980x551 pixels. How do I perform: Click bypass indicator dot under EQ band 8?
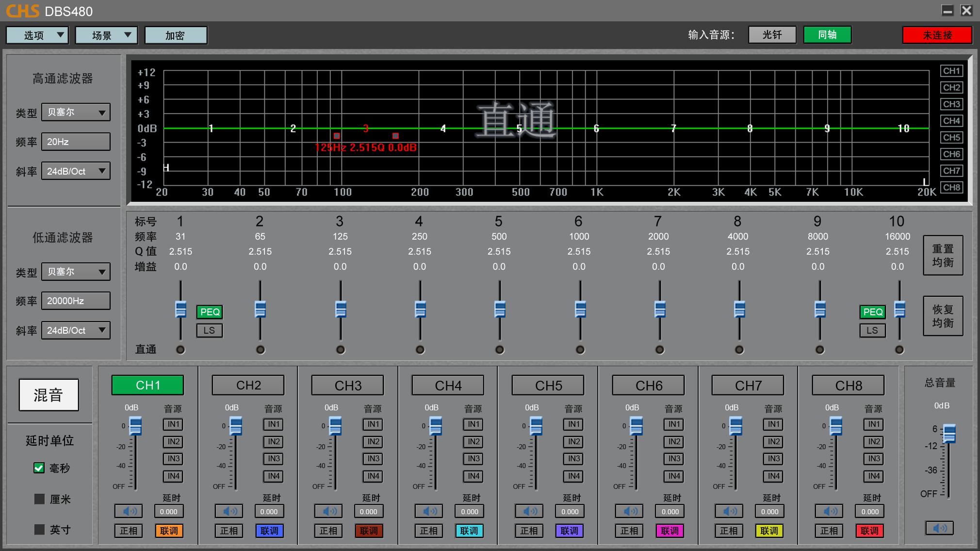click(x=739, y=350)
